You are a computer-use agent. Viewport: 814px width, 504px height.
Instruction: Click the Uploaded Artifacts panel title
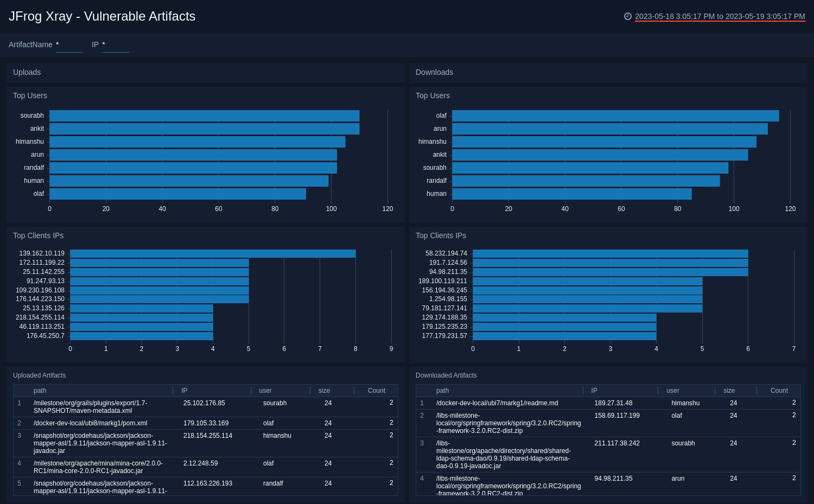[39, 375]
